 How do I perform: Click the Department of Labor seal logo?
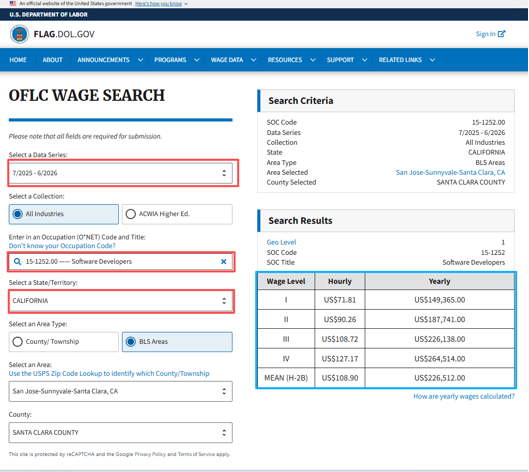click(19, 34)
